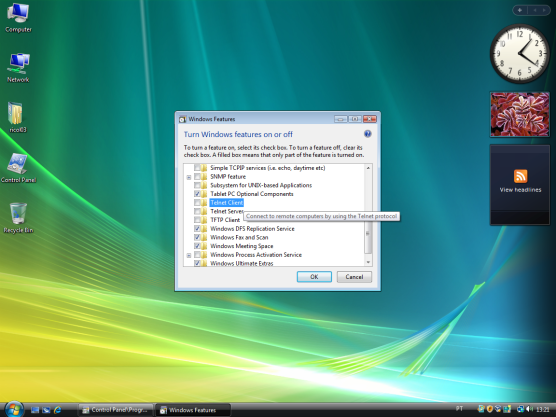
Task: Uncheck Windows Meeting Space checkbox
Action: pos(197,246)
